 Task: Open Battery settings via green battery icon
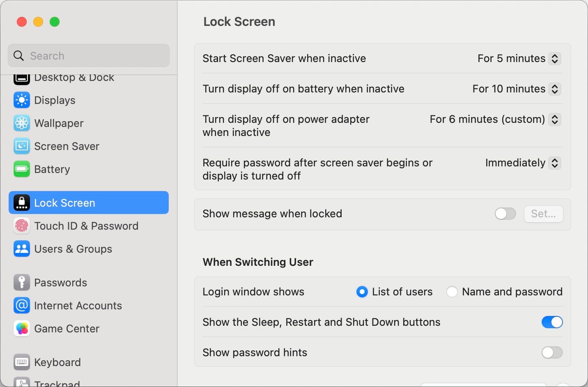(x=21, y=169)
